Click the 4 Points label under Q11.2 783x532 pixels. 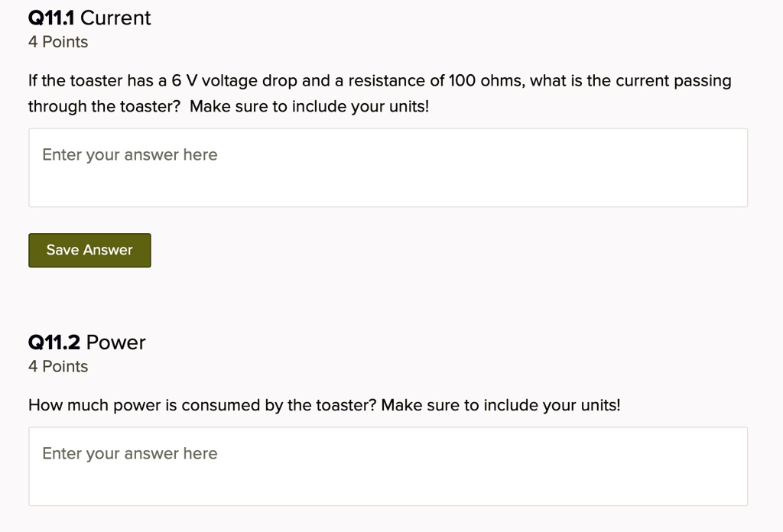[57, 366]
